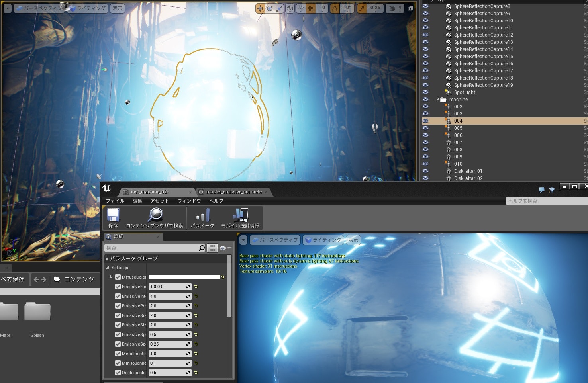Uncheck the EmissiveInt parameter checkbox
Viewport: 588px width, 383px height.
point(118,296)
